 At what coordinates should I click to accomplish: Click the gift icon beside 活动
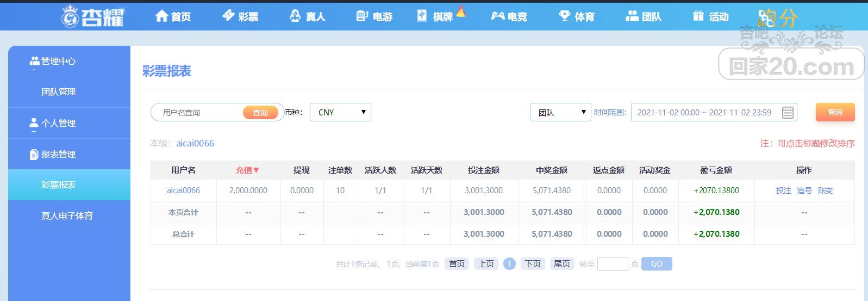pyautogui.click(x=698, y=16)
